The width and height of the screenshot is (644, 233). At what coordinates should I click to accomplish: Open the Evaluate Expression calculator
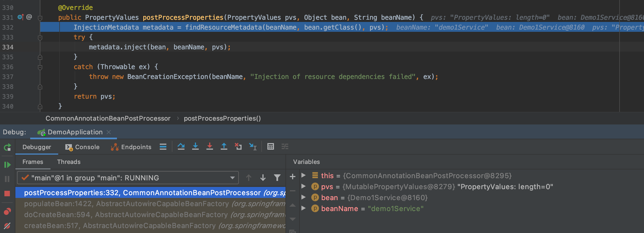270,147
